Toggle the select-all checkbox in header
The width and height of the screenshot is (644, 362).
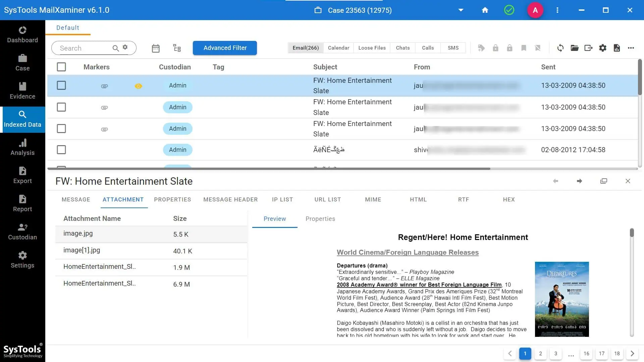click(x=61, y=67)
